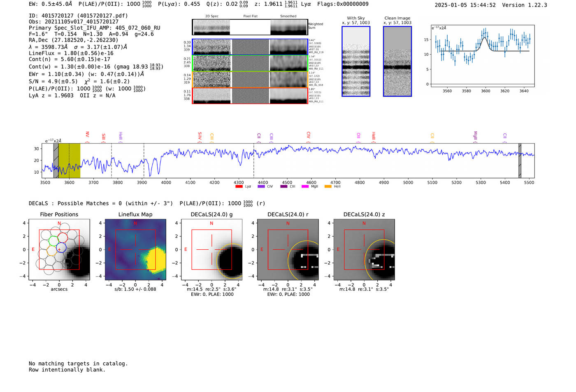Open the DECaLS g-band cutout
576x392 pixels.
(x=211, y=250)
